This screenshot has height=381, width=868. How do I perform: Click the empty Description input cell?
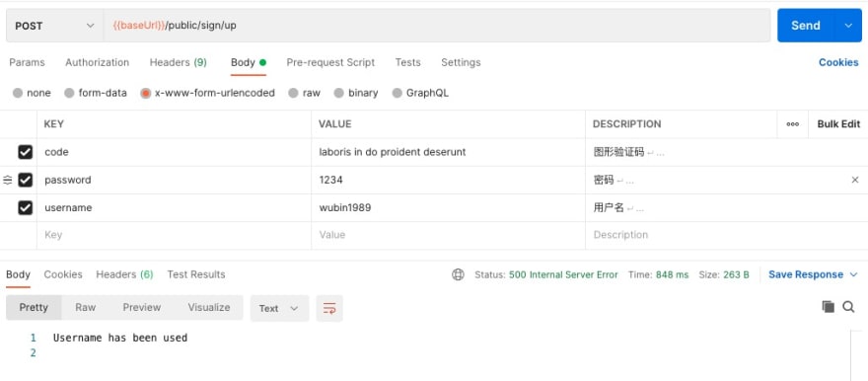pyautogui.click(x=726, y=235)
